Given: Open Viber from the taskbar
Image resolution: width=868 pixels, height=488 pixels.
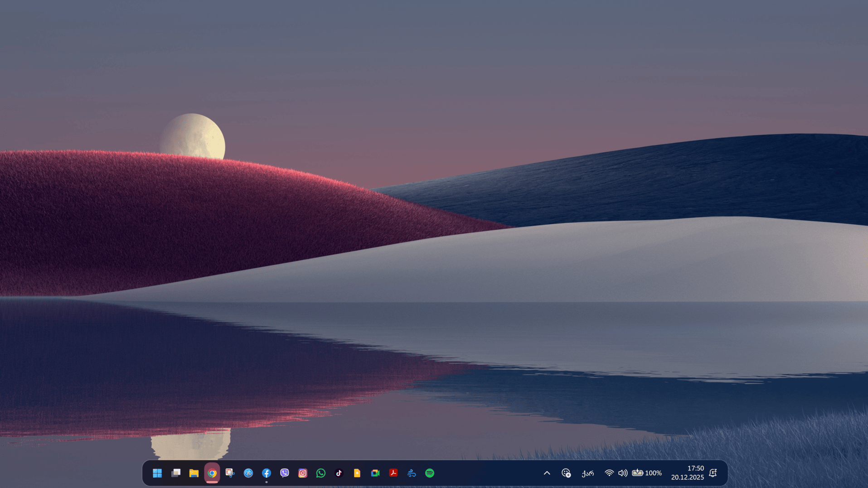Looking at the screenshot, I should click(285, 473).
